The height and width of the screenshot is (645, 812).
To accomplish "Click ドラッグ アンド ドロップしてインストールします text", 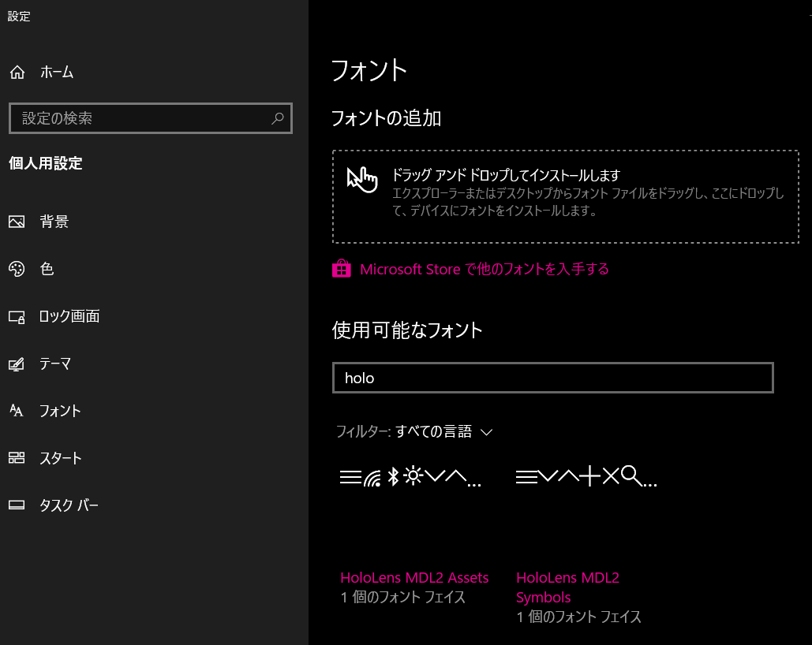I will [x=505, y=175].
